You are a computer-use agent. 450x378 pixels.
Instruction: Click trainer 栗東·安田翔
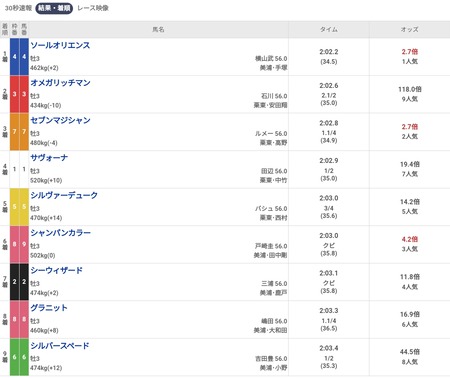coord(270,105)
